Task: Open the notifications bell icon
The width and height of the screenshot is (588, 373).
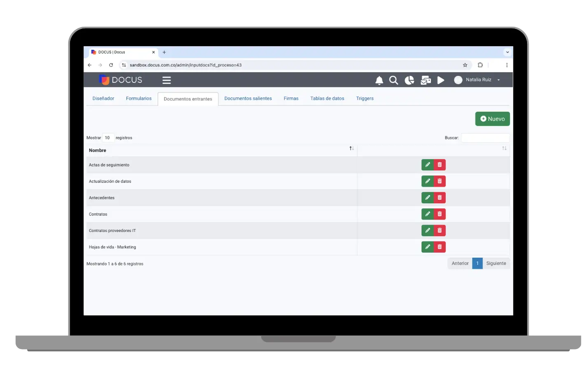Action: click(x=379, y=80)
